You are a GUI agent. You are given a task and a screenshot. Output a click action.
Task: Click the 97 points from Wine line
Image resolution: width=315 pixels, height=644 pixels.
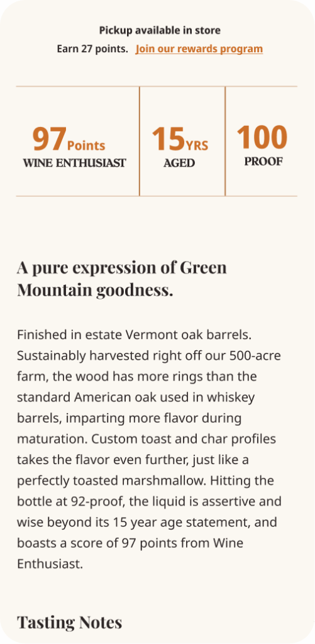click(x=130, y=543)
